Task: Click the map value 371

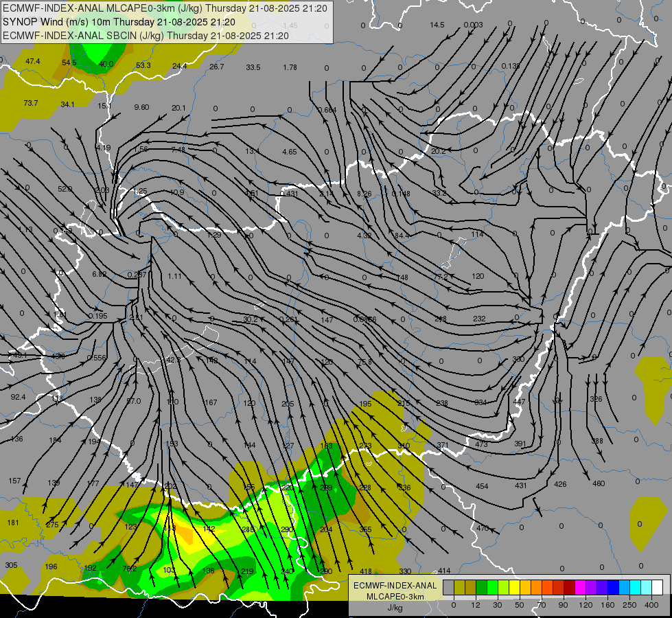Action: coord(443,445)
